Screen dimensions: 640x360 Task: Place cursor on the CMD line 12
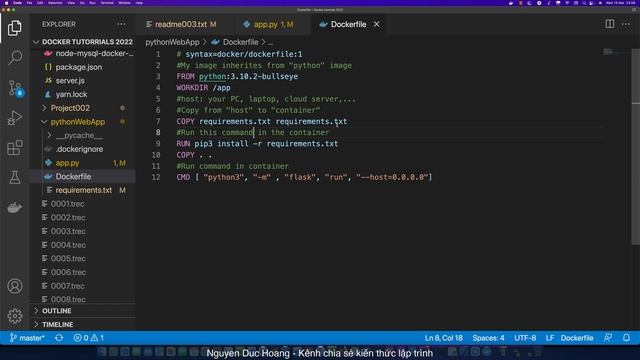(304, 177)
